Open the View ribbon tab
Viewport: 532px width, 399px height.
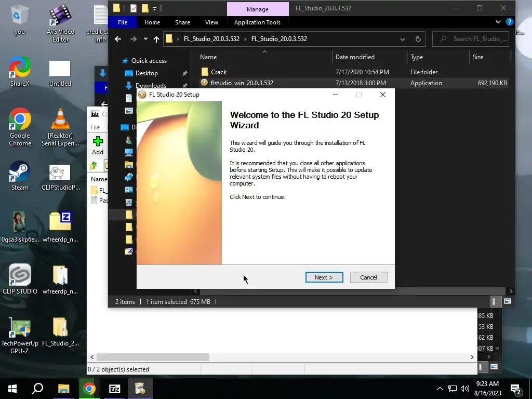pos(212,22)
